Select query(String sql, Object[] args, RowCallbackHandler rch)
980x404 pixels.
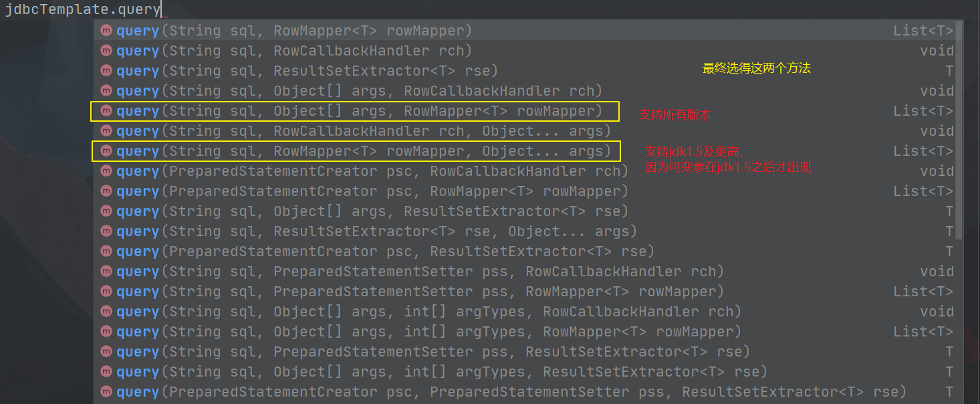[x=524, y=91]
